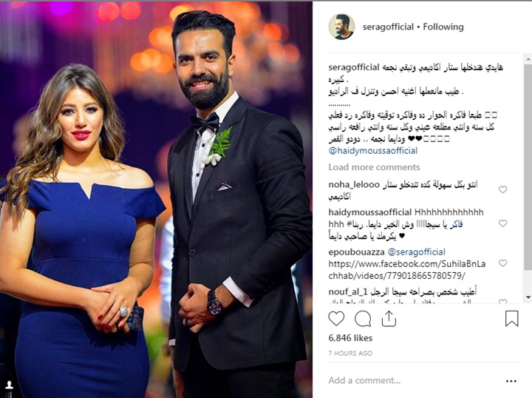Expand Load more comments
Screen dimensions: 532x398
374,167
